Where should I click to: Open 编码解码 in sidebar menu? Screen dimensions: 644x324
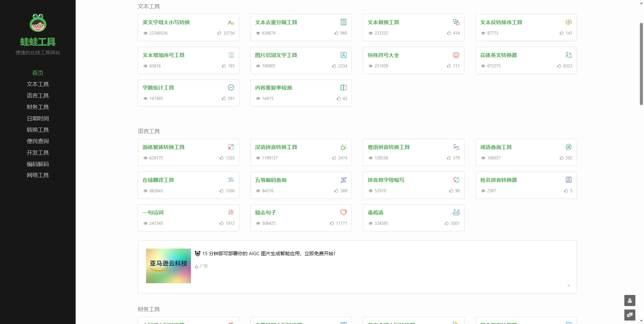point(38,164)
